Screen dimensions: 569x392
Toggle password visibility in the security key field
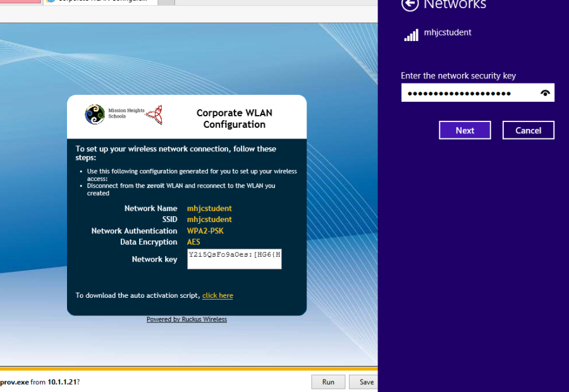point(545,92)
